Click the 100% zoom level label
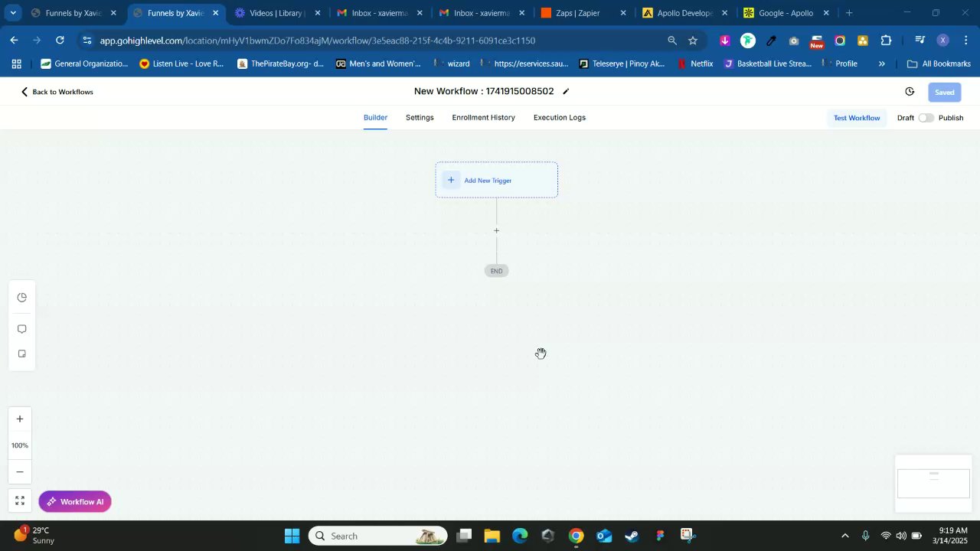 20,445
